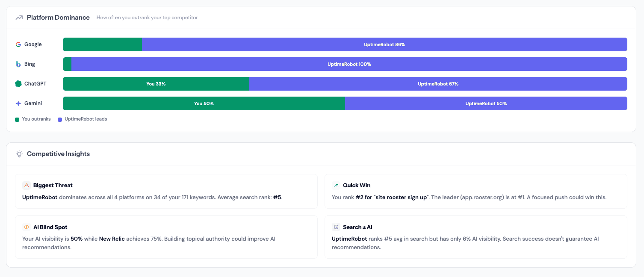Viewport: 644px width, 277px height.
Task: Click the 'Quick Win' card title
Action: 357,186
